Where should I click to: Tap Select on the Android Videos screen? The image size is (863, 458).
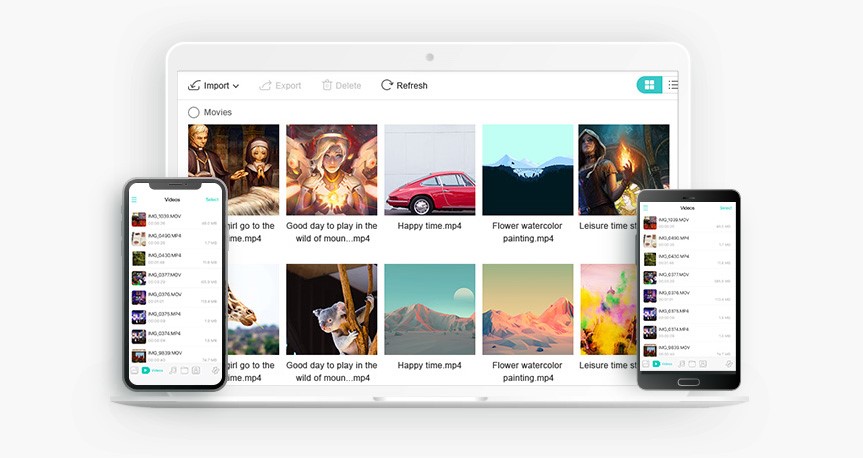(726, 208)
